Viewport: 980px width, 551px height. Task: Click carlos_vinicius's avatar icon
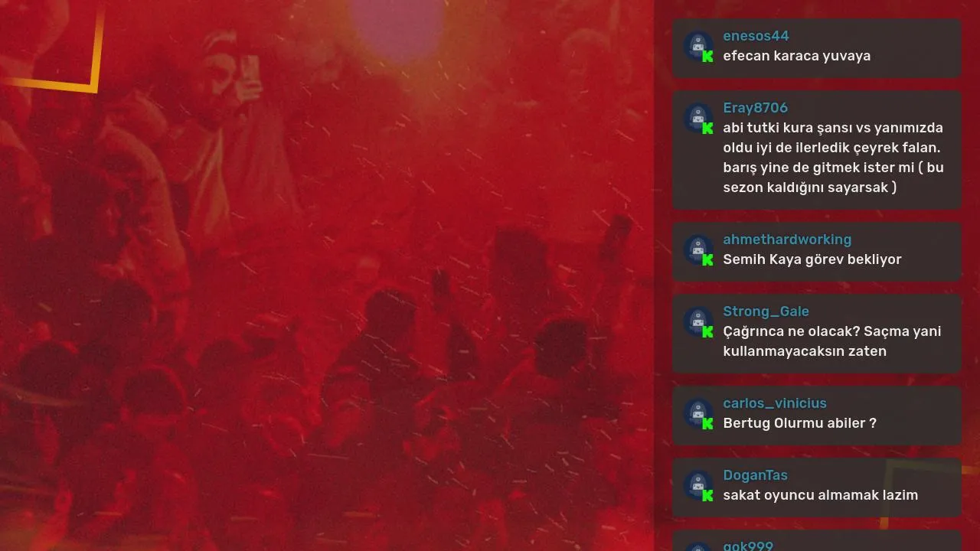pyautogui.click(x=698, y=413)
